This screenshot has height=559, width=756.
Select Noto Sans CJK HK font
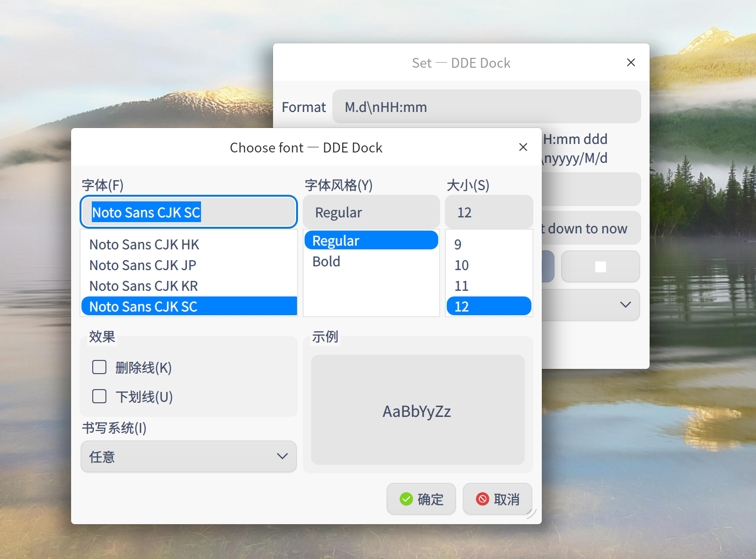[x=144, y=245]
